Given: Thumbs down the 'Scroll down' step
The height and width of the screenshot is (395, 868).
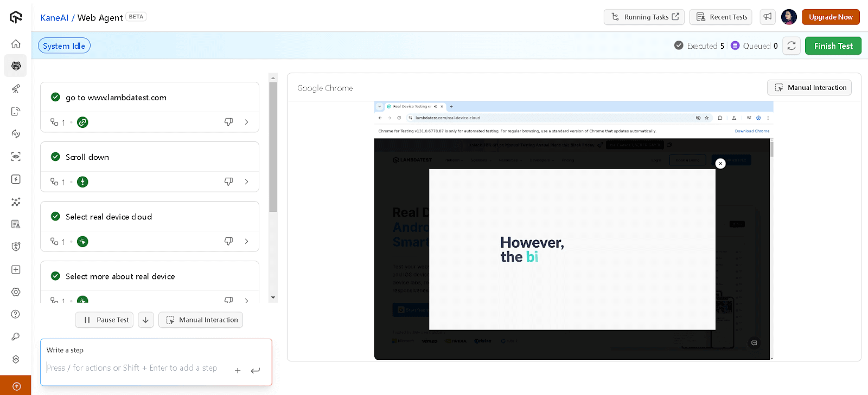Looking at the screenshot, I should [228, 182].
